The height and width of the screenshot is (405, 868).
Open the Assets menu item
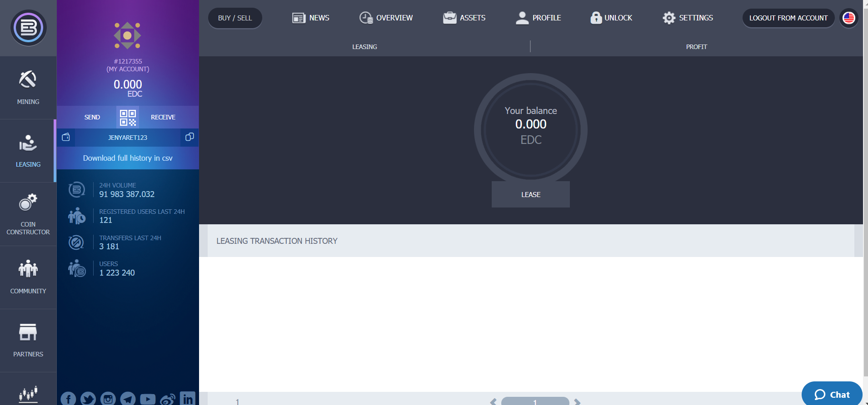click(464, 18)
